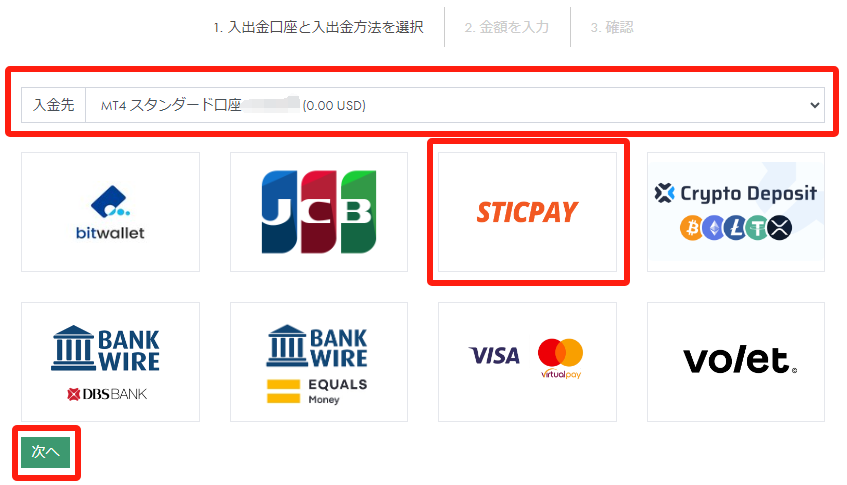Choose the JCB card payment method
Screen dimensions: 847x485
coord(319,212)
